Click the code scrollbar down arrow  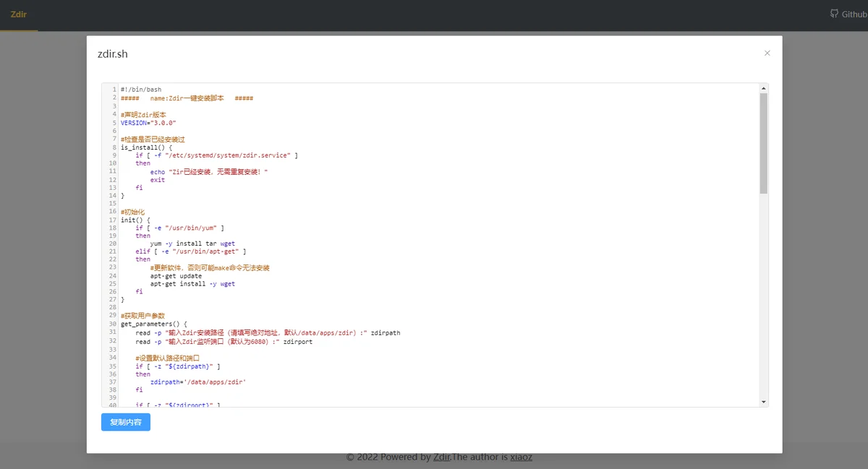point(763,401)
